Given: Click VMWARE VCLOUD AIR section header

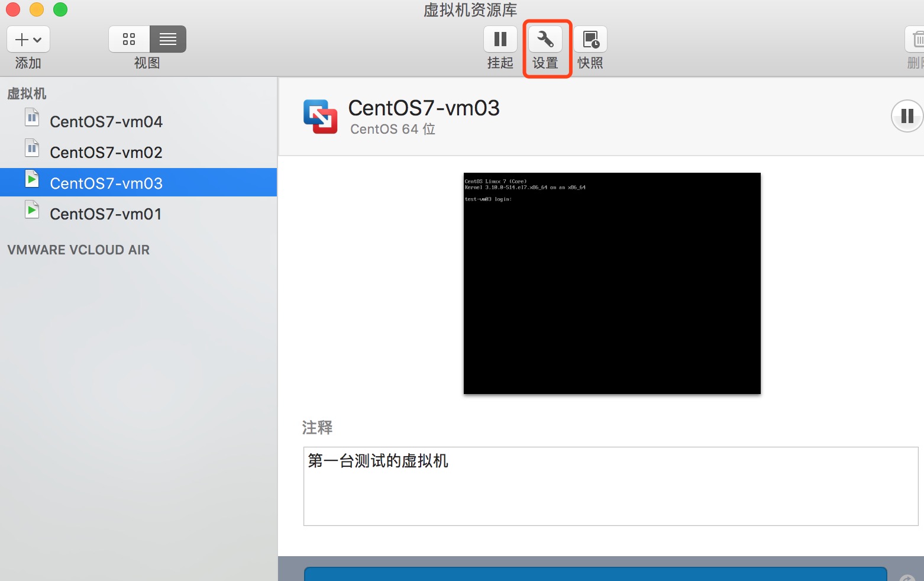Looking at the screenshot, I should (79, 250).
